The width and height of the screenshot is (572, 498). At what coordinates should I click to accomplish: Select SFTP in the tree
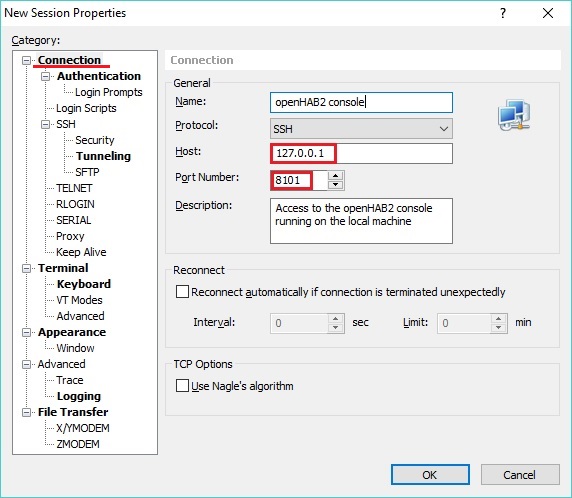[x=87, y=172]
